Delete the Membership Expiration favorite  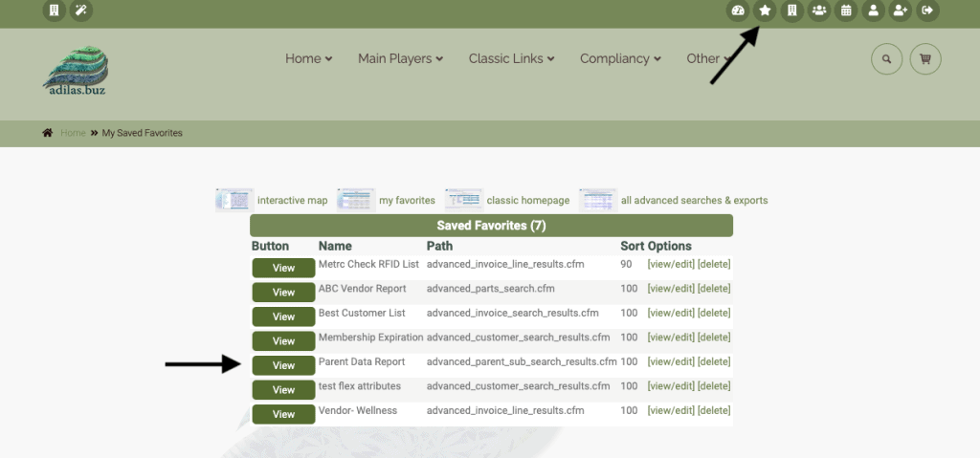point(714,338)
